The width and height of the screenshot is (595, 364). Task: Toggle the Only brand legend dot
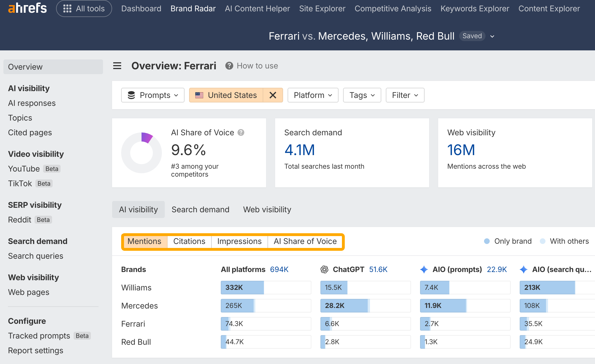tap(487, 241)
